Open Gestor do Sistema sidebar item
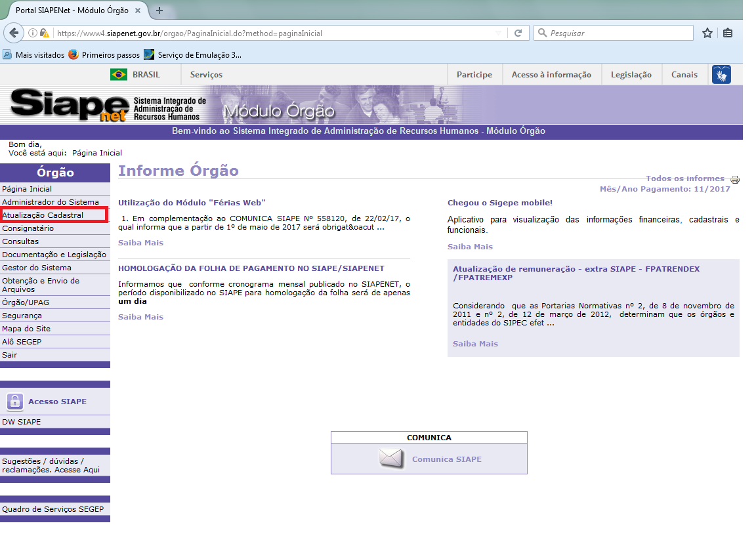 click(x=55, y=268)
